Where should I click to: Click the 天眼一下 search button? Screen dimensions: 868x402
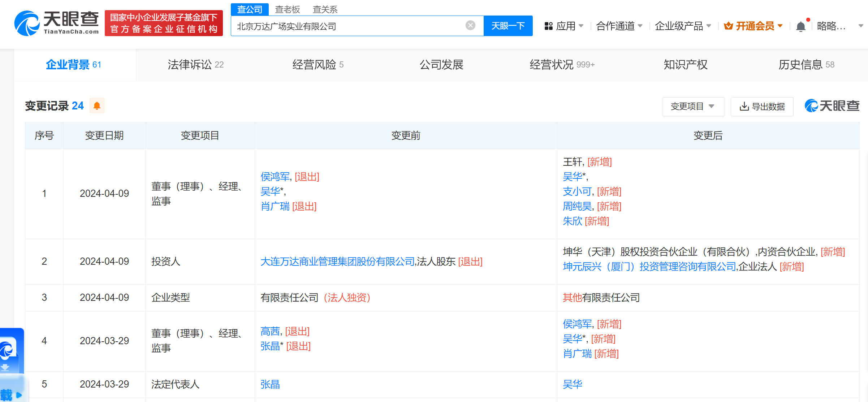(x=508, y=26)
